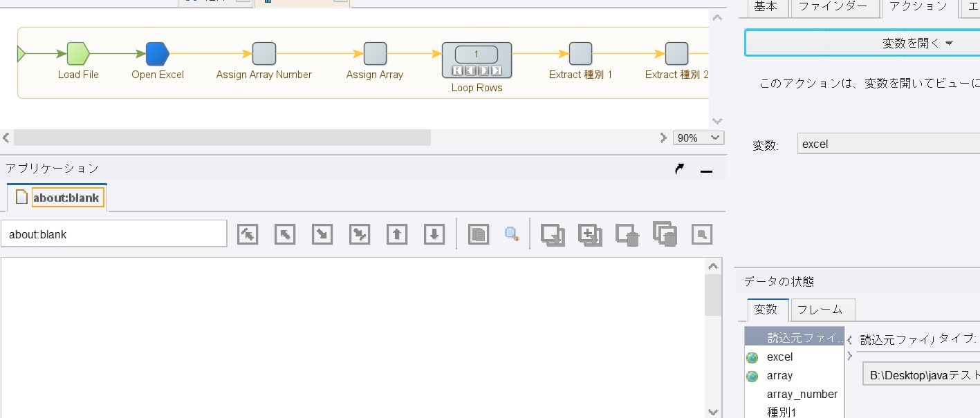980x418 pixels.
Task: Click the window with plus icon
Action: [590, 235]
